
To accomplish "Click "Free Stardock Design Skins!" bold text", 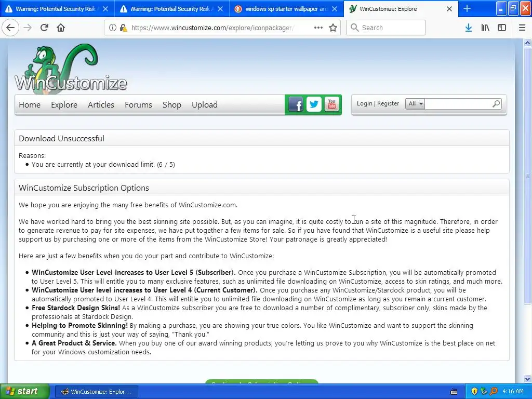I will pos(76,308).
